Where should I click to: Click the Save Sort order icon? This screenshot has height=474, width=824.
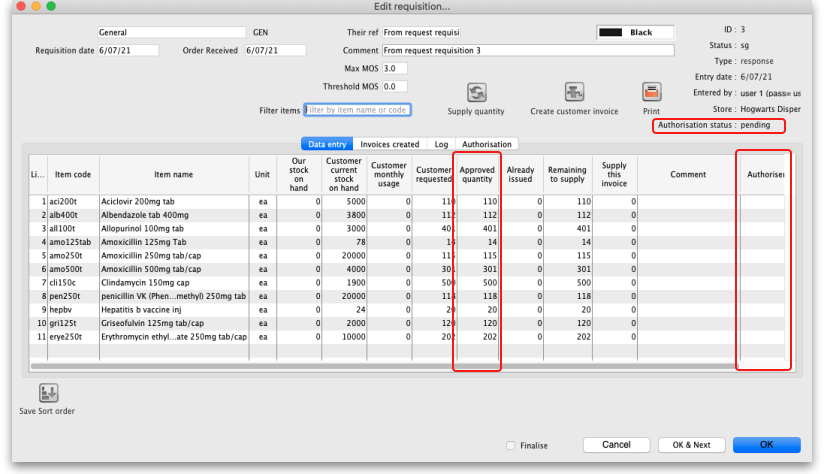pos(47,392)
